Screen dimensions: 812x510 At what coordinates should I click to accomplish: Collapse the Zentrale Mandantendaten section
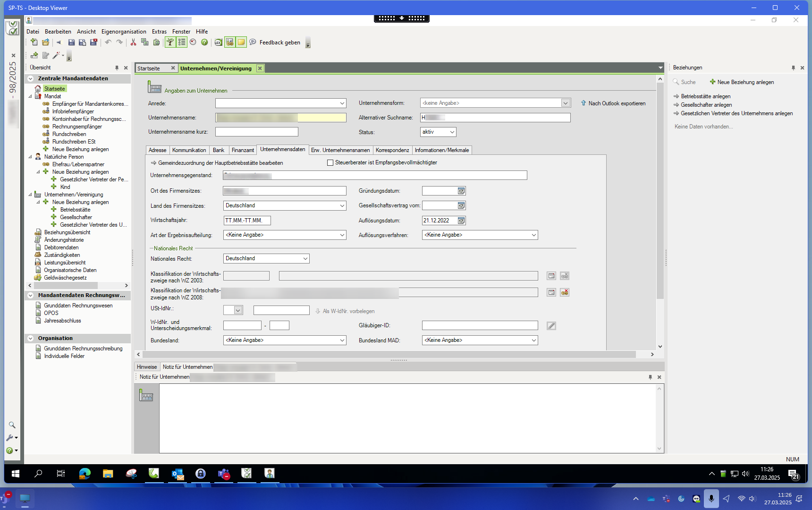pos(31,79)
